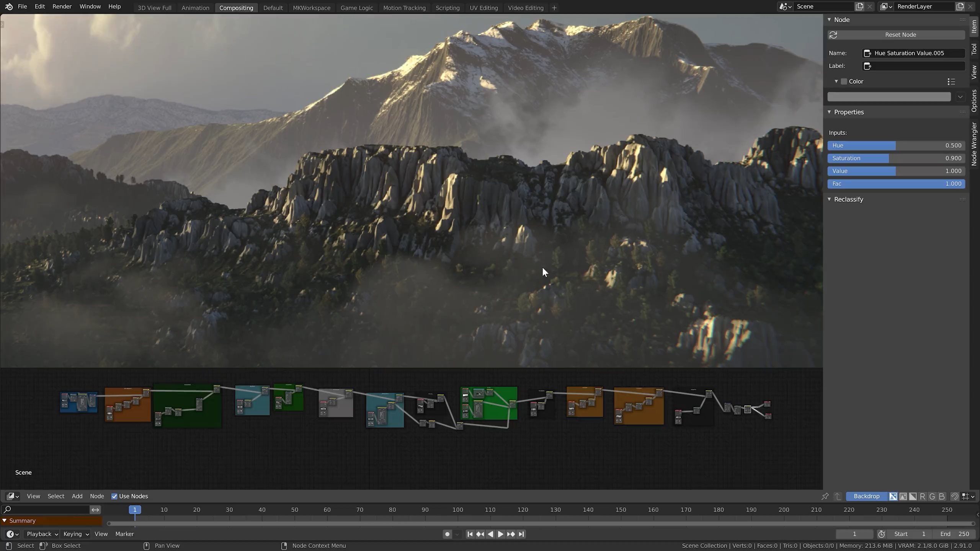Pin the node tree with pin icon
The width and height of the screenshot is (980, 551).
(825, 496)
